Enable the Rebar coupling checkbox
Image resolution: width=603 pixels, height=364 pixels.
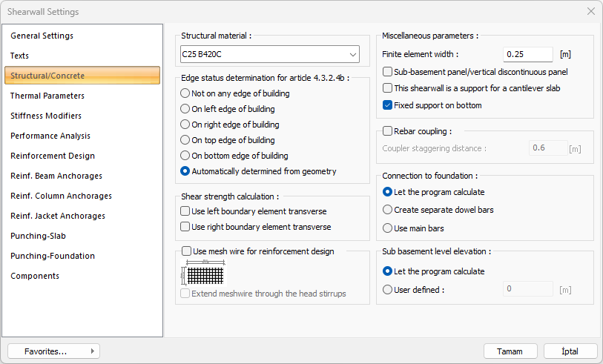coord(388,131)
